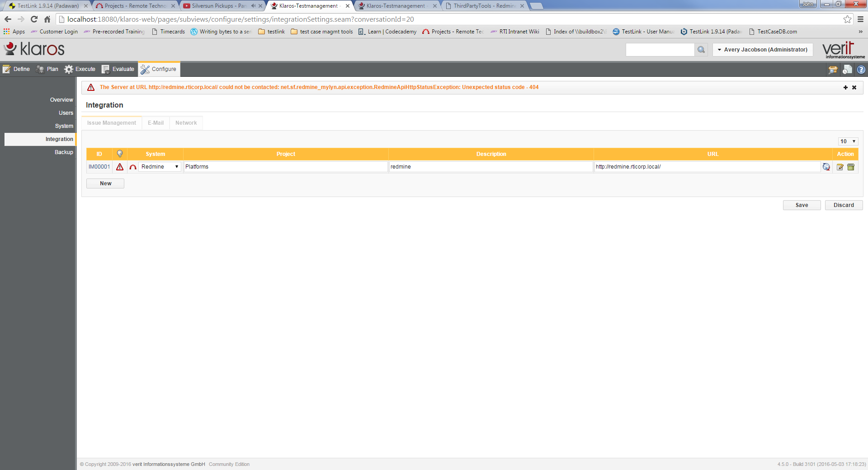Open the Avery Jacobson user menu
868x470 pixels.
pos(763,50)
